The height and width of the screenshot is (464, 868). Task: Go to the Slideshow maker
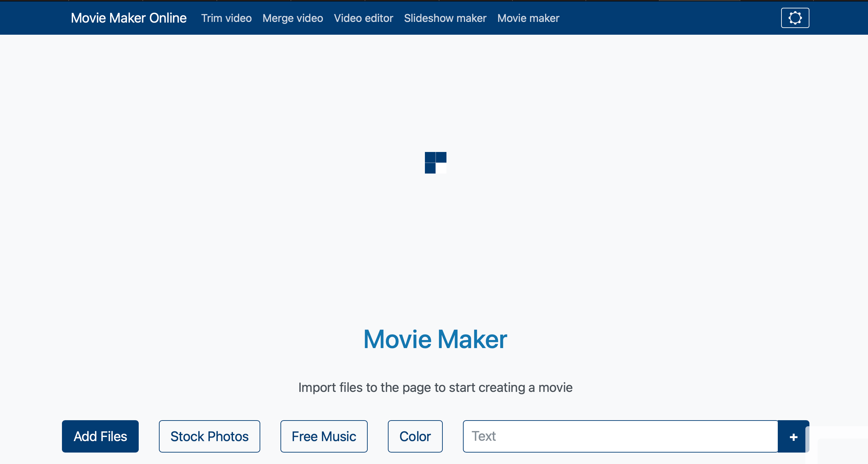coord(445,18)
